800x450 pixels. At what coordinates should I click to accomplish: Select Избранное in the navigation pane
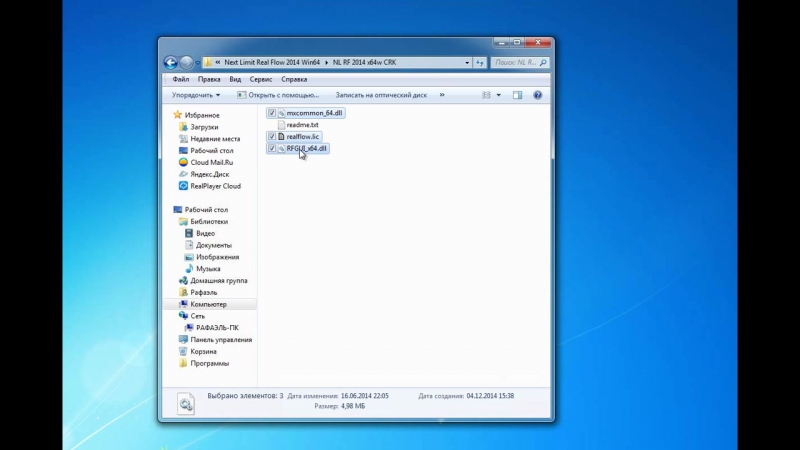pyautogui.click(x=202, y=115)
